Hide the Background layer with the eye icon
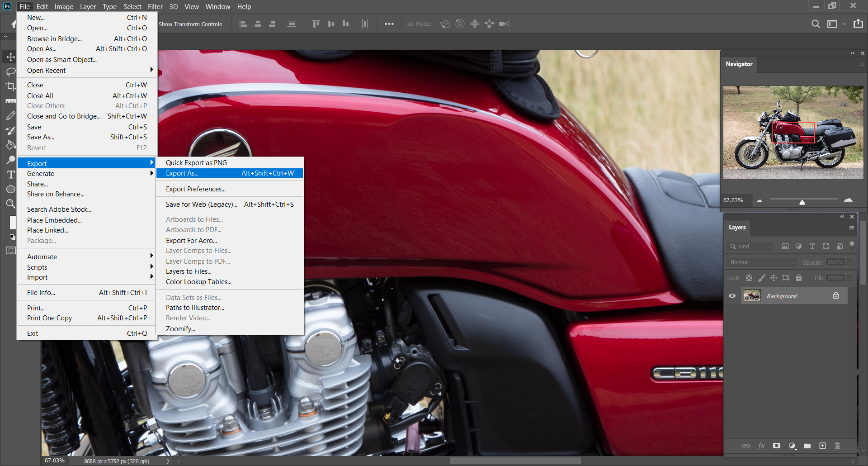868x466 pixels. (x=732, y=296)
